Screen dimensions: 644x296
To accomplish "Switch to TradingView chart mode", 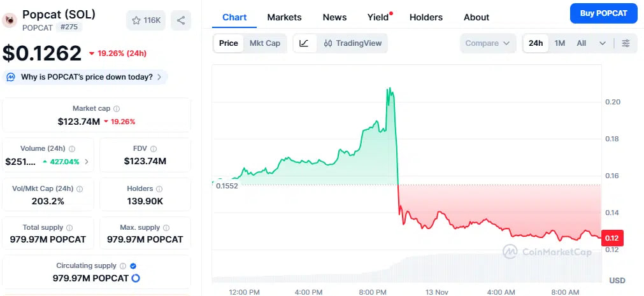I will click(352, 43).
